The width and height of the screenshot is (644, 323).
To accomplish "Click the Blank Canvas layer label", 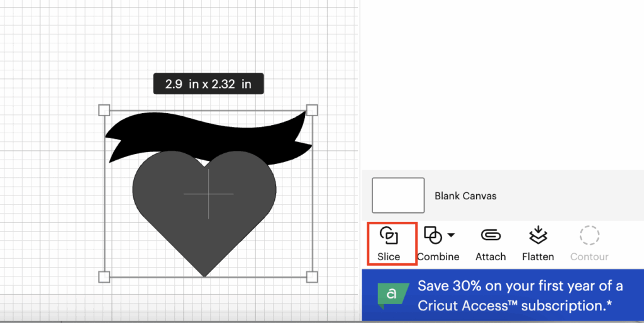I will tap(465, 196).
